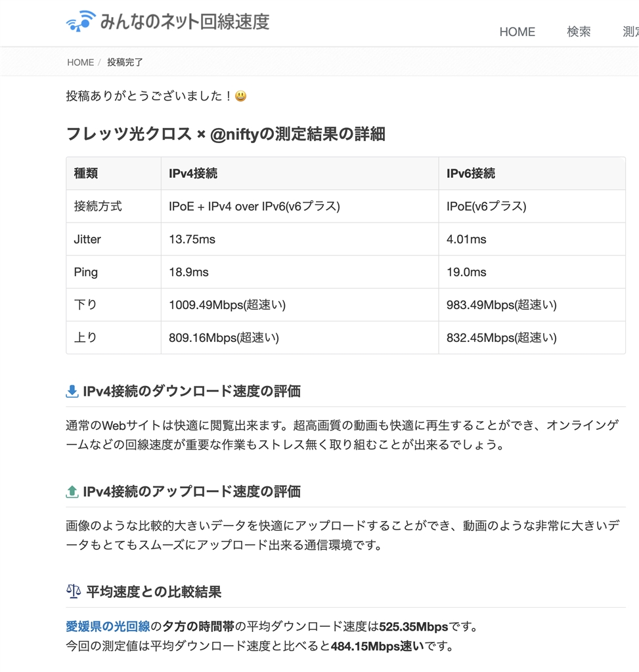The height and width of the screenshot is (672, 639).
Task: Click the フレッツ光クロス × @nifty heading
Action: click(225, 134)
